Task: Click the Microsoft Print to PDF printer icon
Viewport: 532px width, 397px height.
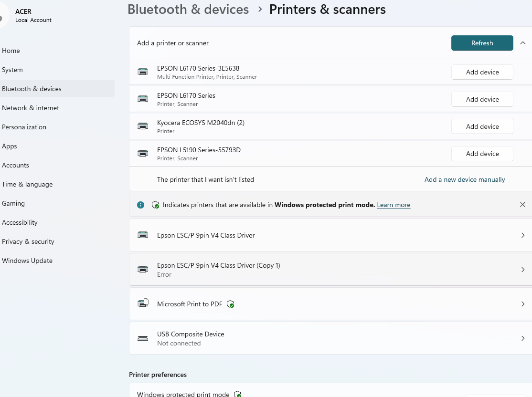Action: coord(143,303)
